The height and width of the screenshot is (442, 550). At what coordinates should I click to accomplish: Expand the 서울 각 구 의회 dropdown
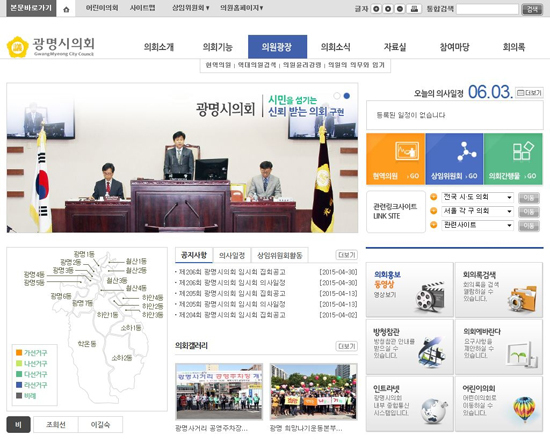point(477,211)
